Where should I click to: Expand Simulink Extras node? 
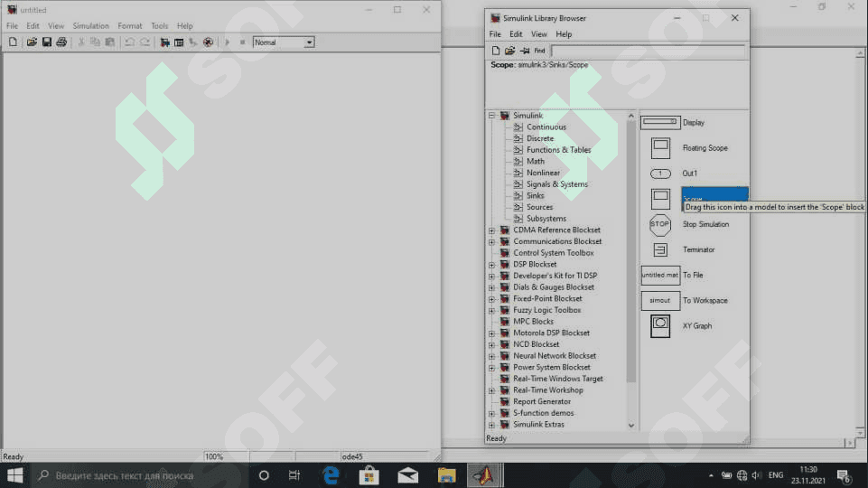point(491,425)
